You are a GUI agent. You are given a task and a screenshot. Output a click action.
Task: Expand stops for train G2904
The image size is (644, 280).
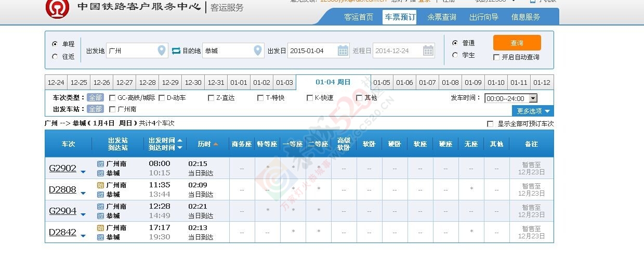coord(83,214)
